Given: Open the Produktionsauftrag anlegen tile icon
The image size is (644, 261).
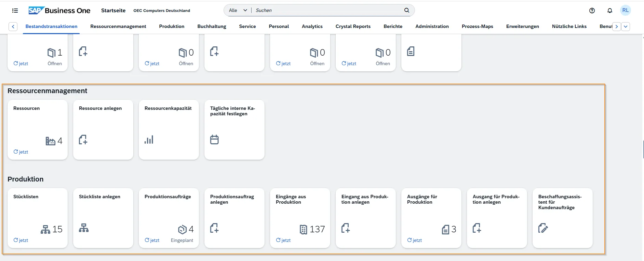Looking at the screenshot, I should pyautogui.click(x=214, y=228).
